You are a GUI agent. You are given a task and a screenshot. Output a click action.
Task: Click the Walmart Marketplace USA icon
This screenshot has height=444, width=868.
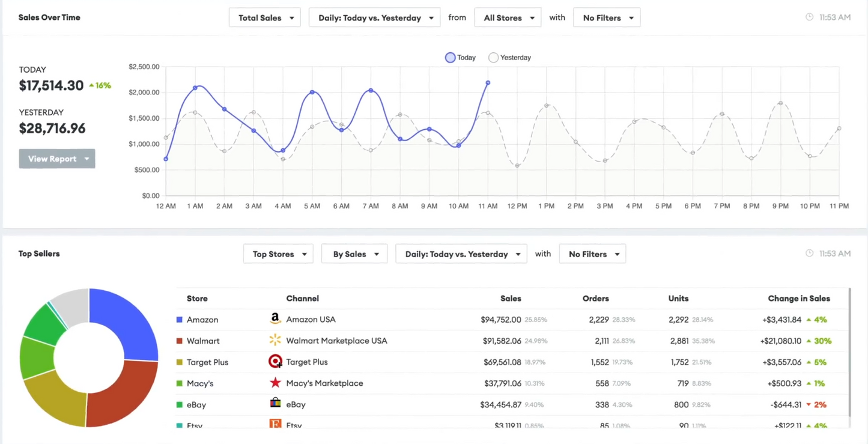[275, 340]
